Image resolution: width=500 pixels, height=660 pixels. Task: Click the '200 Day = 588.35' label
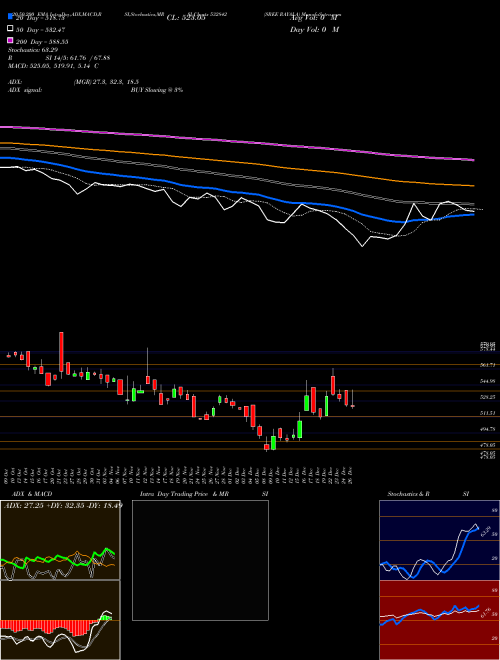[43, 42]
